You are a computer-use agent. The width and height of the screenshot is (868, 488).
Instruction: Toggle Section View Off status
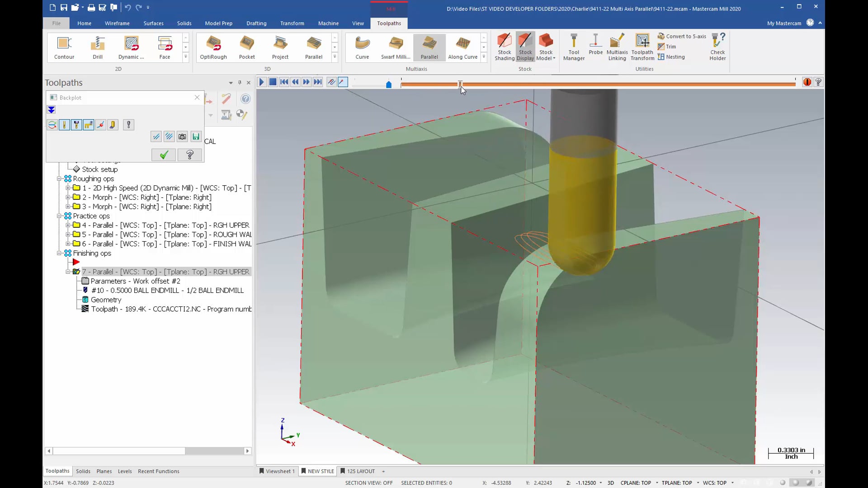point(368,483)
